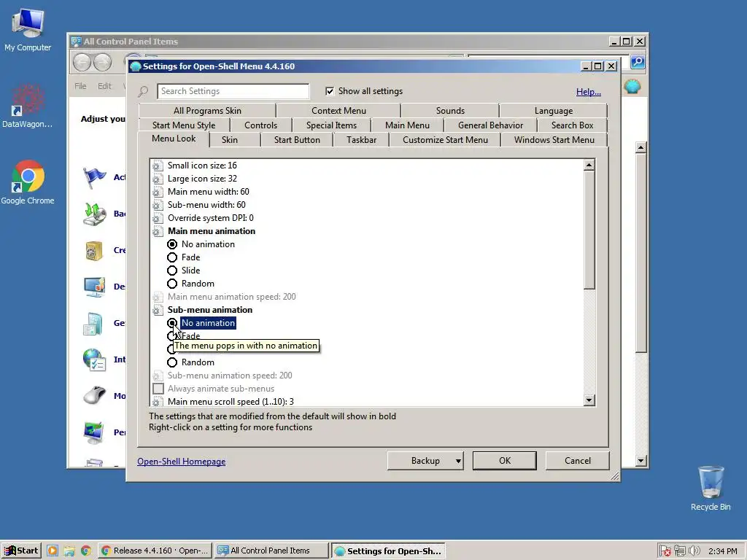This screenshot has height=560, width=747.
Task: Switch to the Release 4.4.160 Chrome taskbar button
Action: [x=155, y=551]
